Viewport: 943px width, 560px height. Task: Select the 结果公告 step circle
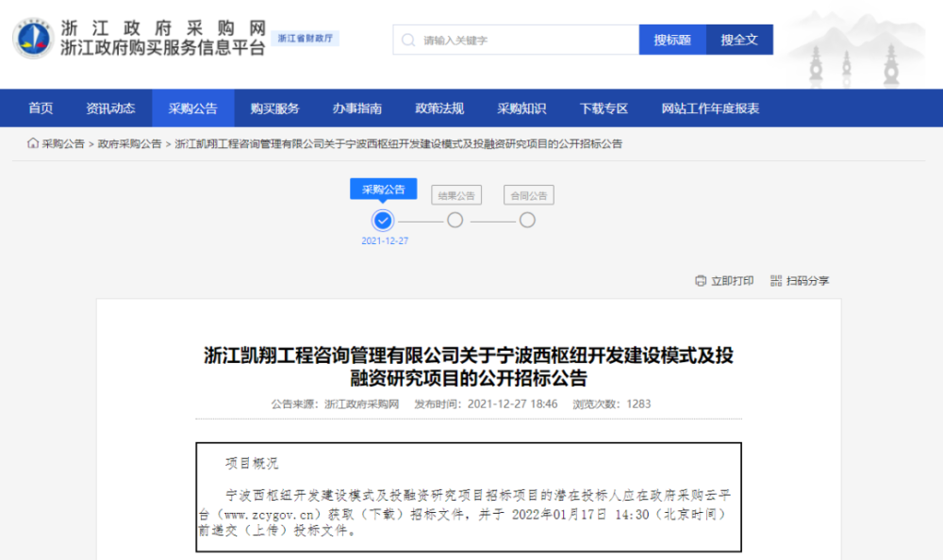point(455,221)
